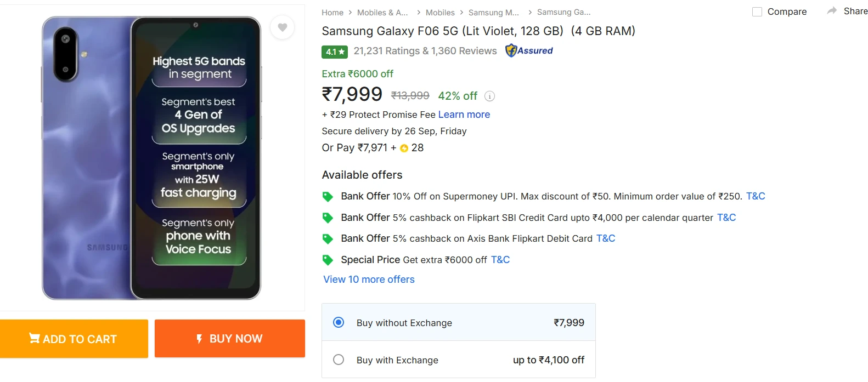Click the BUY NOW button
This screenshot has height=382, width=868.
(x=229, y=338)
